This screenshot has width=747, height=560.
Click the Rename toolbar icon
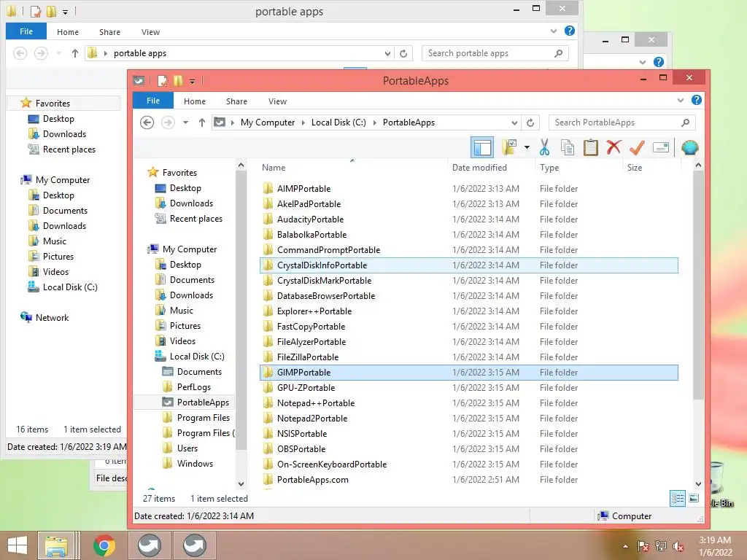(x=660, y=147)
